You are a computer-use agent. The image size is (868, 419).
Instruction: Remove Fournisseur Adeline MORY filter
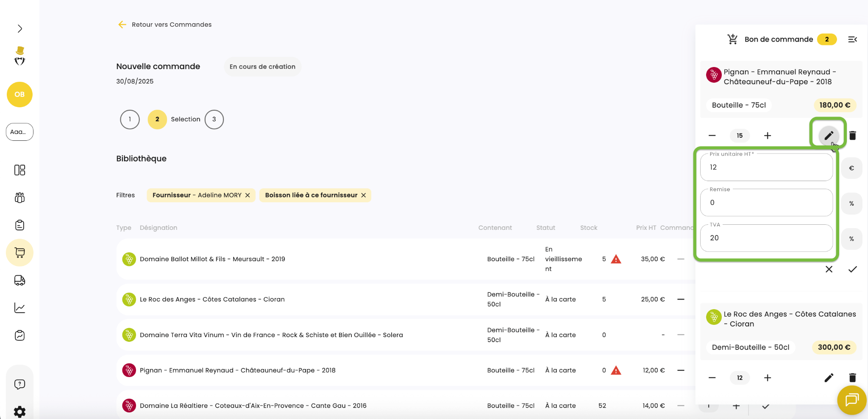pyautogui.click(x=248, y=195)
